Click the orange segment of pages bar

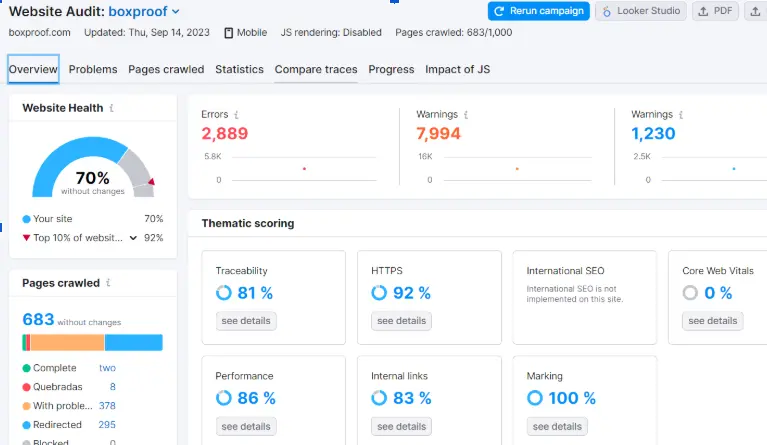tap(67, 342)
